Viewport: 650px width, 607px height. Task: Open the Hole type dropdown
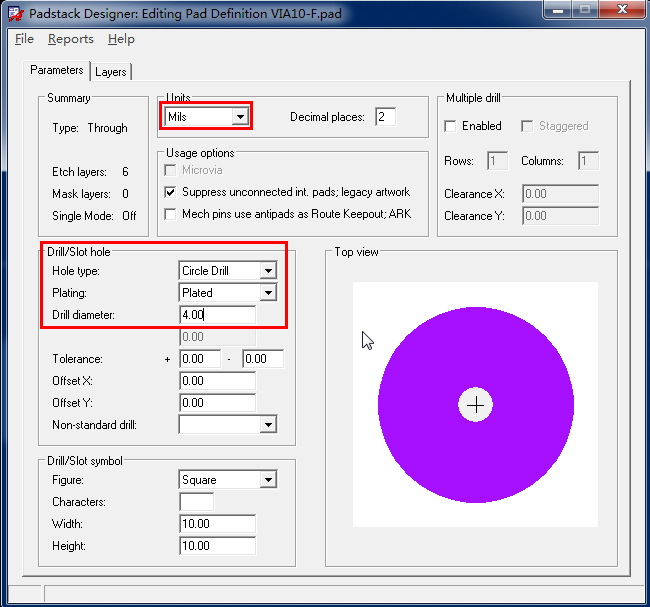[228, 271]
